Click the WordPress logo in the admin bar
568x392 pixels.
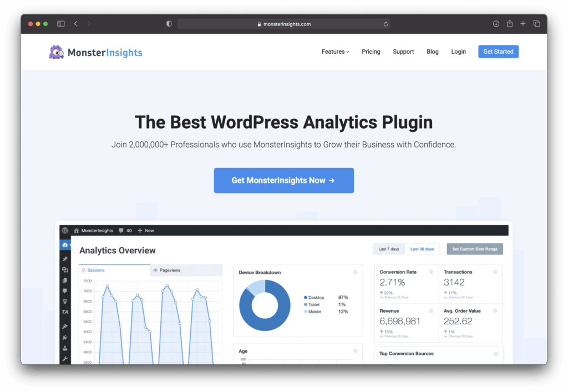coord(65,231)
